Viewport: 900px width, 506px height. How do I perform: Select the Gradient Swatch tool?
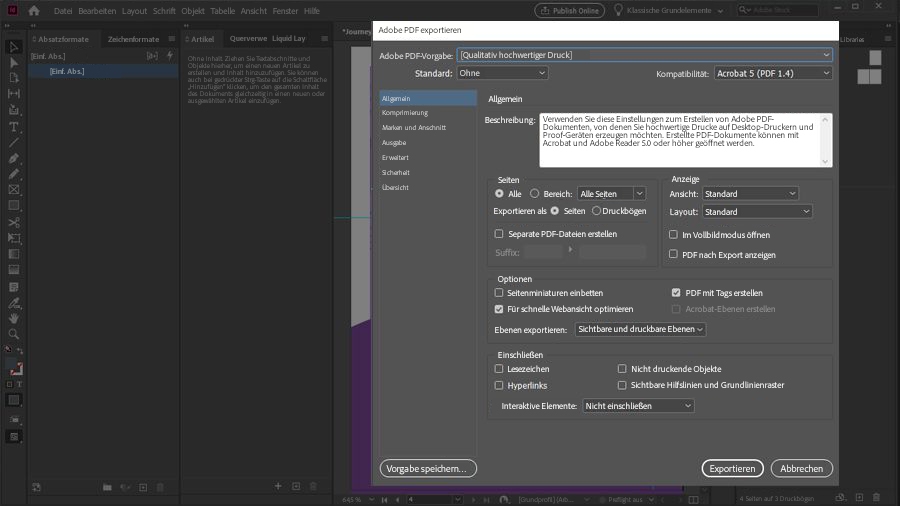14,254
